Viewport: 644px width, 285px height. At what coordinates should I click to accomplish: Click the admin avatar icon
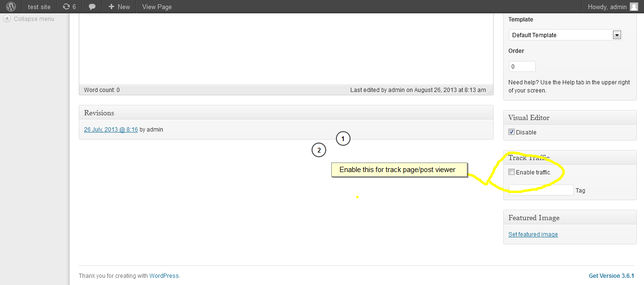pyautogui.click(x=634, y=7)
